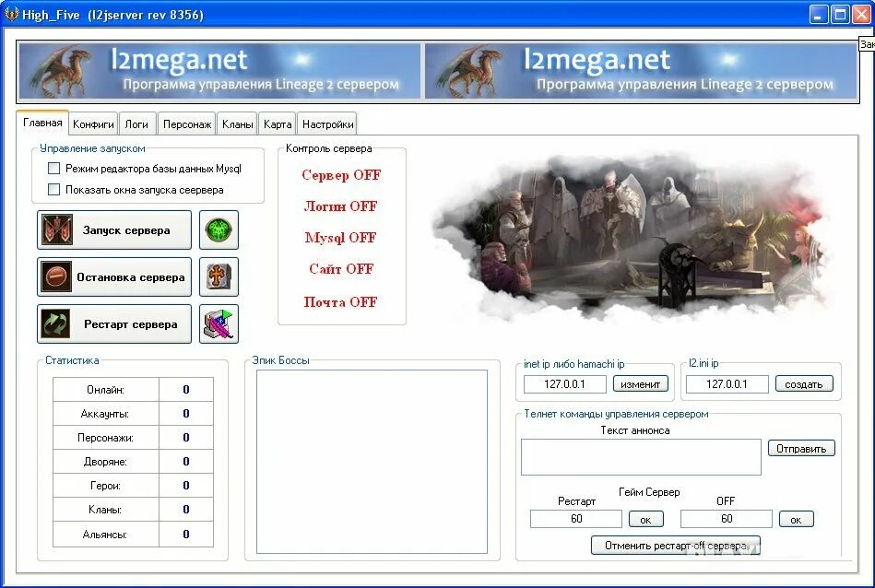This screenshot has height=588, width=875.
Task: Click Отменить рестарт-off сервера button
Action: (x=675, y=545)
